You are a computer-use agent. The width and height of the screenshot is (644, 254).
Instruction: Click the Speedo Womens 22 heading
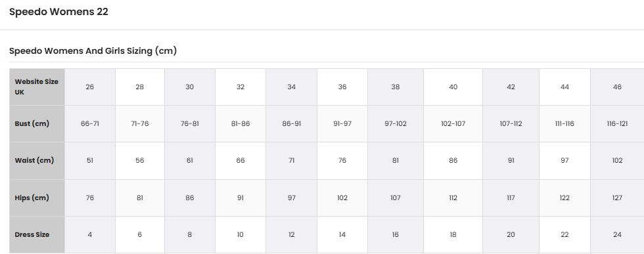click(58, 12)
